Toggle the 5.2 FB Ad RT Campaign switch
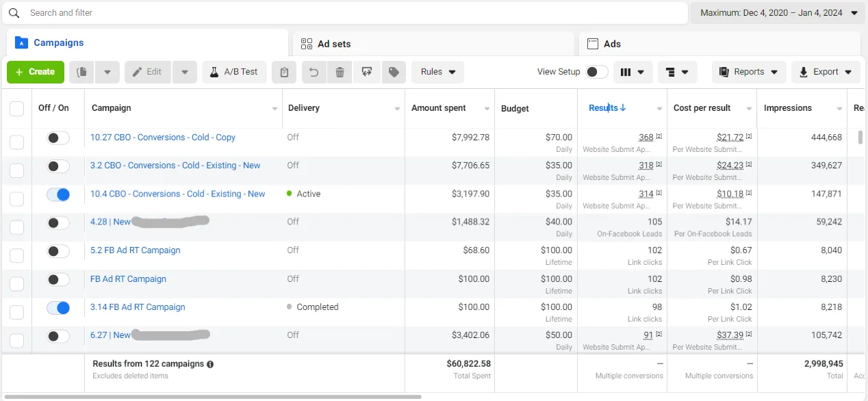This screenshot has height=401, width=868. click(x=58, y=250)
